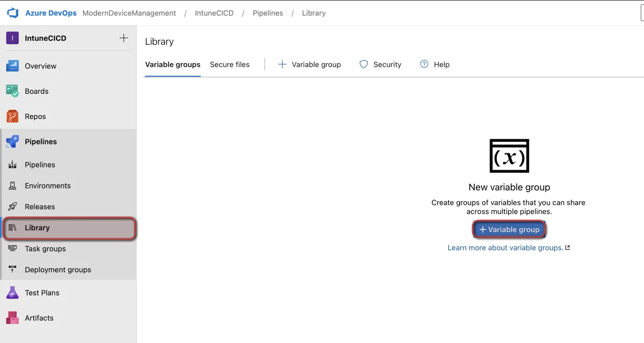Click the Environments icon
644x343 pixels.
tap(13, 185)
